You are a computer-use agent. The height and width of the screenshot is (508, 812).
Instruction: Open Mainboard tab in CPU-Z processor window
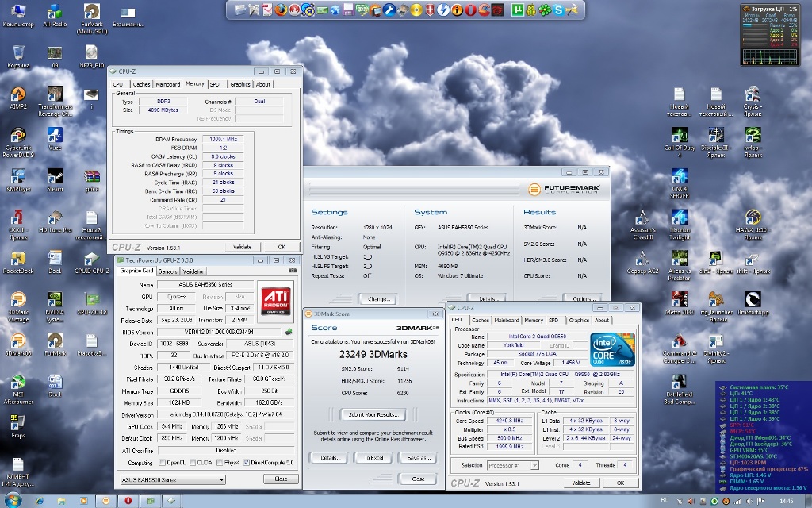(507, 321)
